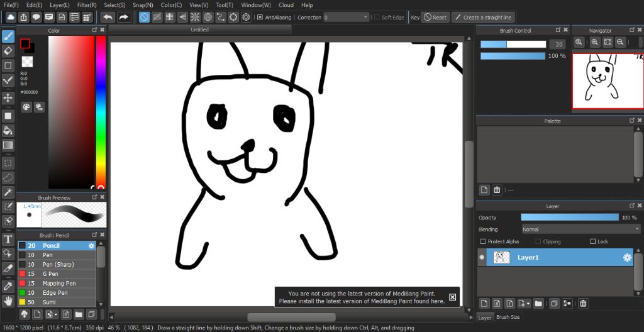
Task: Open the cloud icon in the top toolbar
Action: (x=11, y=17)
